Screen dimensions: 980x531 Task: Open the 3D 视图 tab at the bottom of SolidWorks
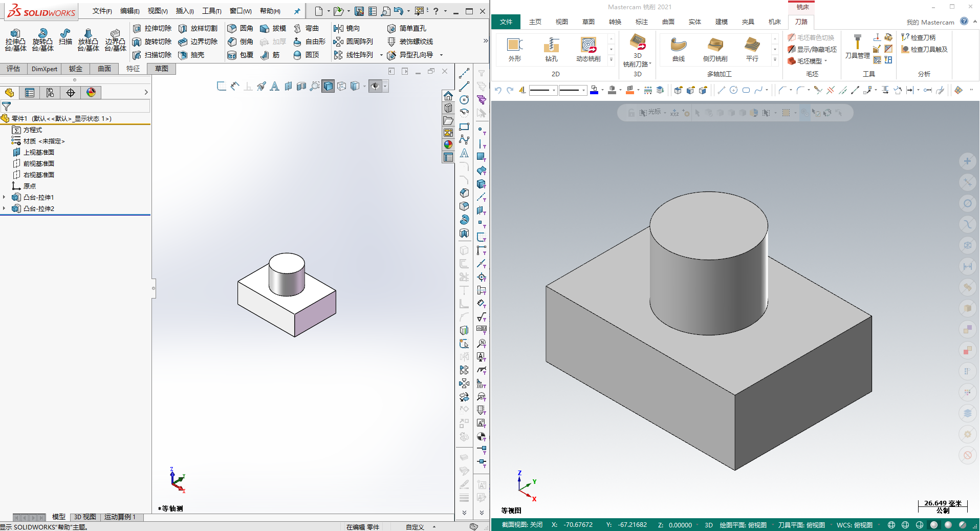click(85, 517)
